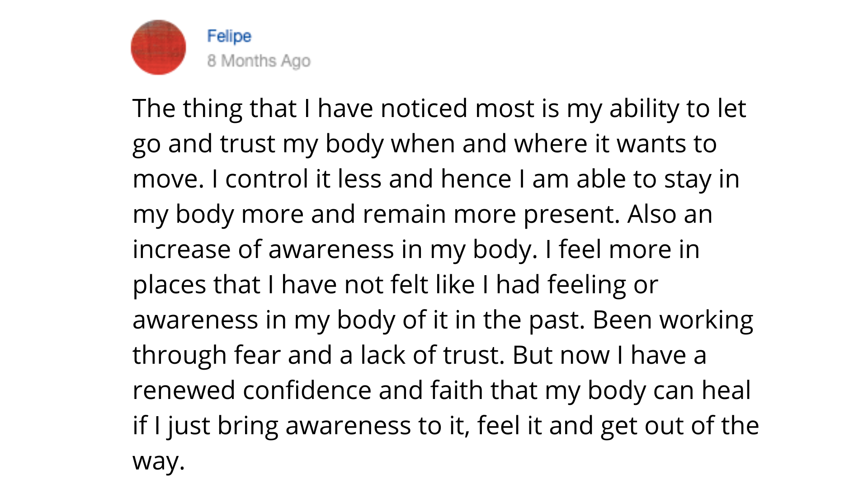Click the word "increase" in the comment
868x488 pixels.
pos(181,250)
